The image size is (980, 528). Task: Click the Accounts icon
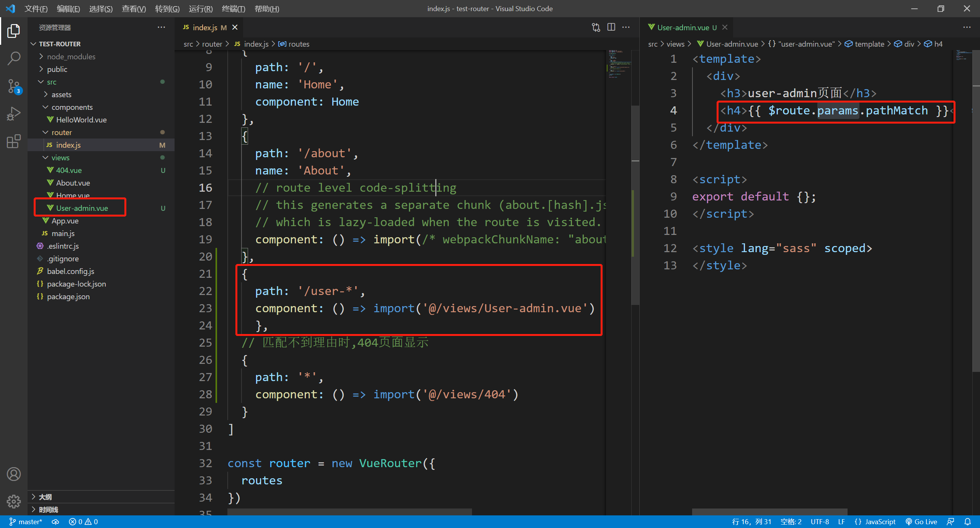(14, 474)
